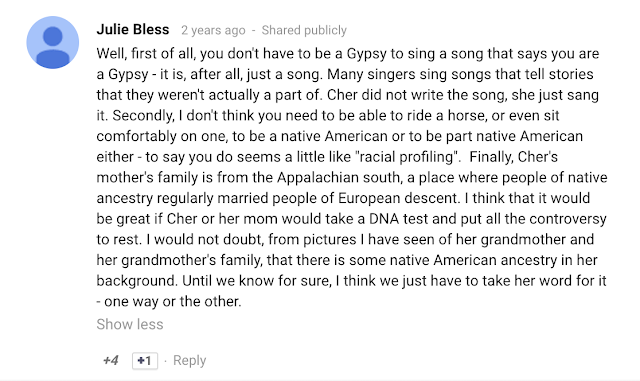Click the quoted phrase "racial profiling"
640x381 pixels.
click(406, 157)
